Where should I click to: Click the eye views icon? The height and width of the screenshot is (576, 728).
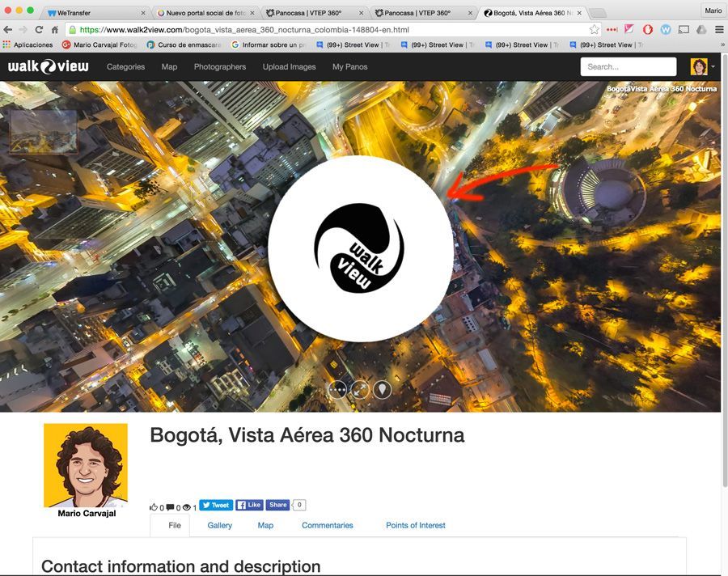pos(187,507)
